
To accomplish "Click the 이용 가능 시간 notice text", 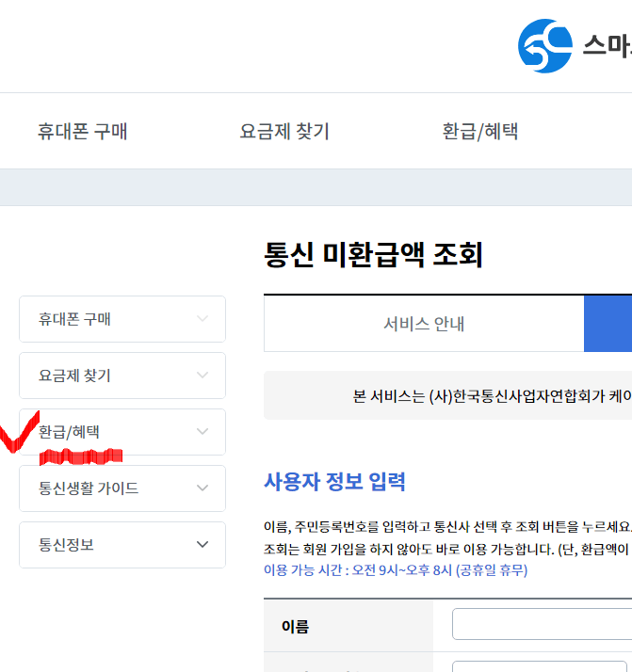I will [396, 570].
